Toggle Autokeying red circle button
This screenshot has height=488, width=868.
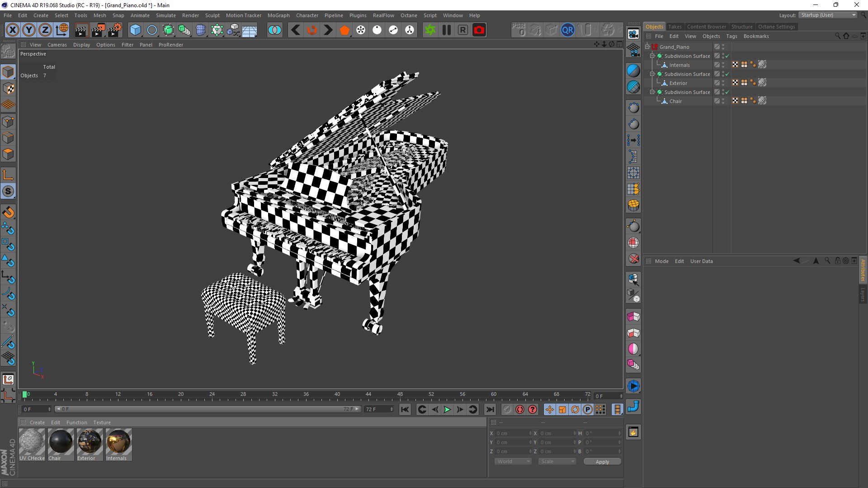point(520,409)
